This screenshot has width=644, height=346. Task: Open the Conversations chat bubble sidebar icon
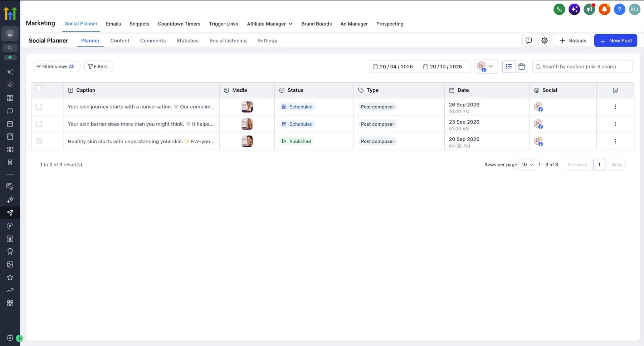coord(10,111)
